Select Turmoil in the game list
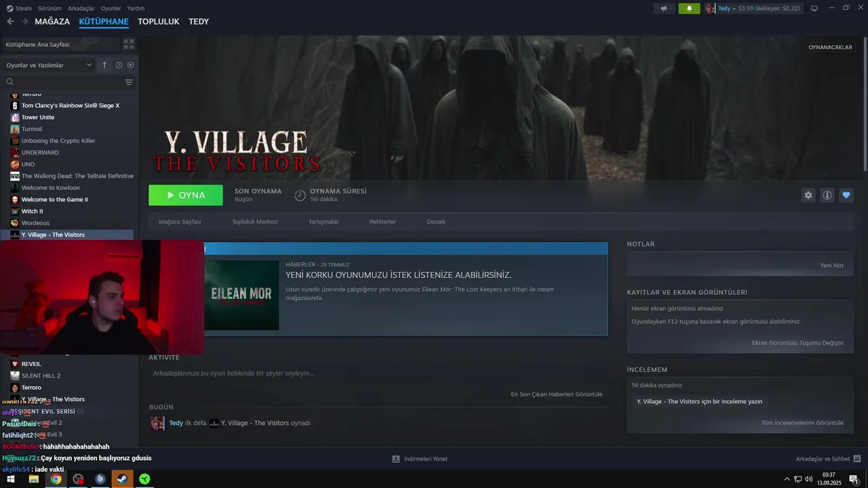Screen dimensions: 868x488 click(x=31, y=129)
